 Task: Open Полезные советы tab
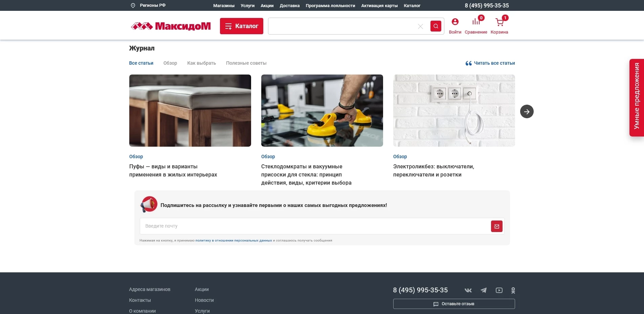click(x=246, y=63)
